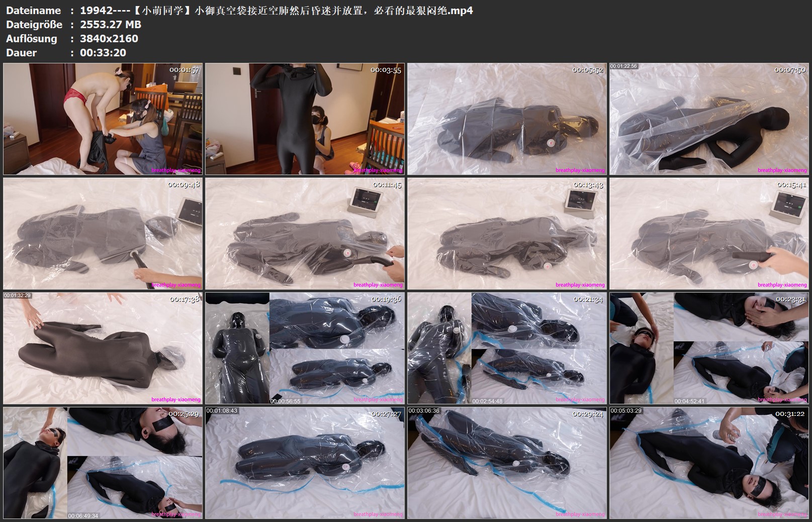Select the duration value 00:33:20
This screenshot has width=812, height=522.
(x=103, y=53)
